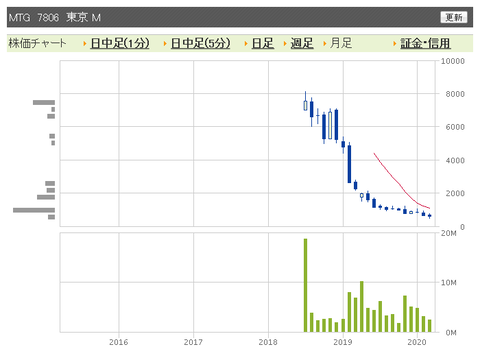Click the long blue candlestick after 2019
This screenshot has height=360, width=480.
point(349,164)
